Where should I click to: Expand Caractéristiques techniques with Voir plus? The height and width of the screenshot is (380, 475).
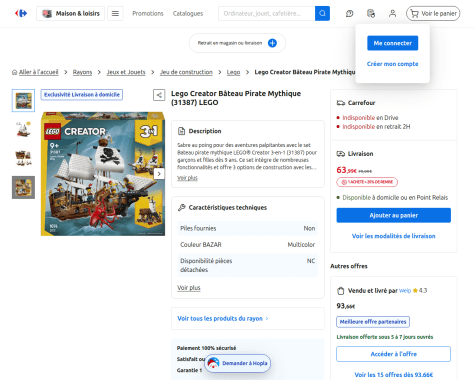pos(189,288)
